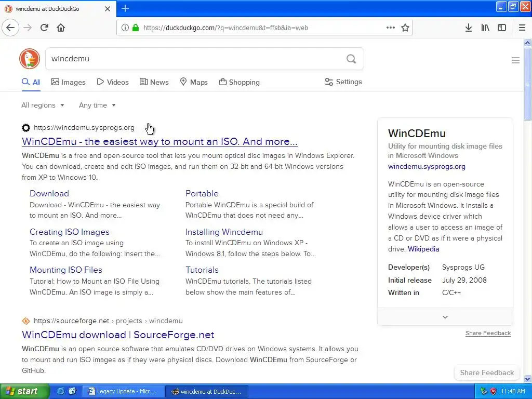The height and width of the screenshot is (399, 532).
Task: Open the Download sitelink
Action: (49, 193)
